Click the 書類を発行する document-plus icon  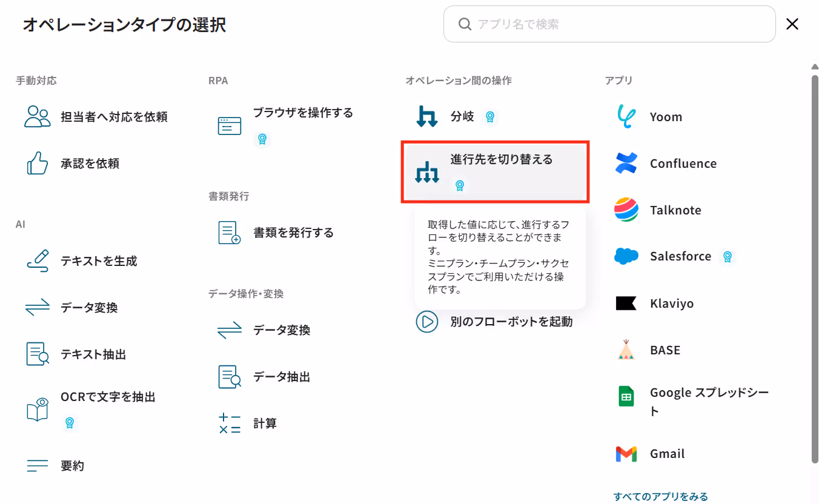point(230,233)
